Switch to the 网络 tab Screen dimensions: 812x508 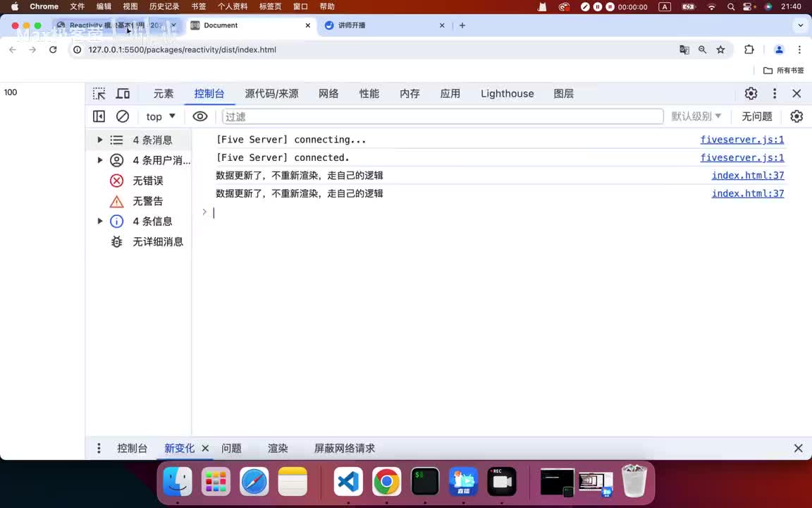pos(329,94)
